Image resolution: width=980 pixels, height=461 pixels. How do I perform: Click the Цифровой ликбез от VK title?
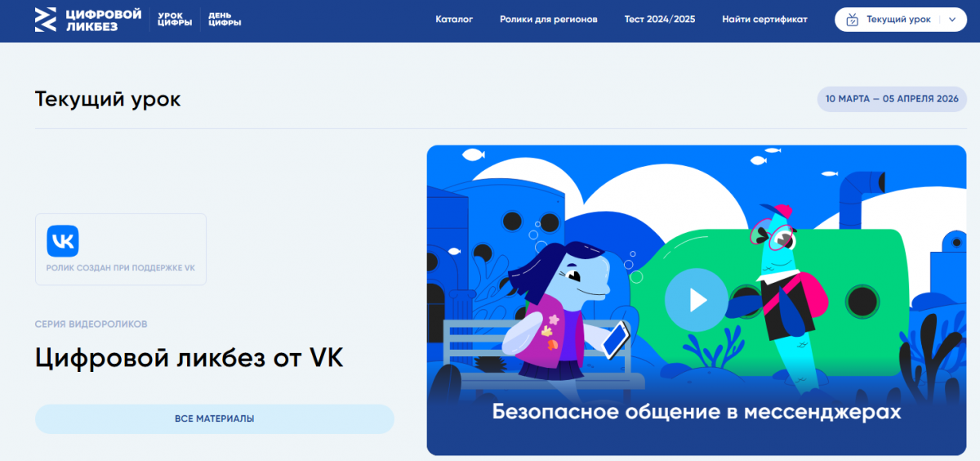point(189,358)
